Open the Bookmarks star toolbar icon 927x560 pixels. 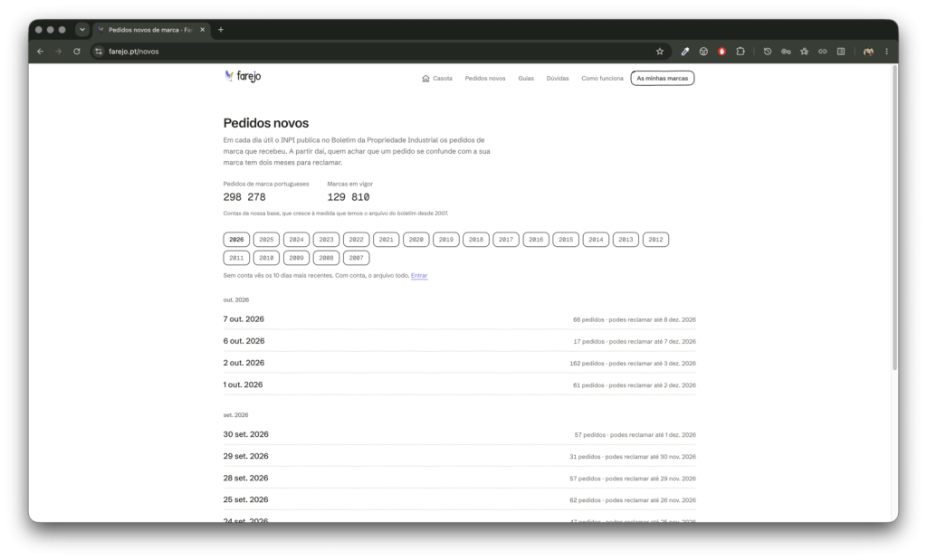coord(804,52)
